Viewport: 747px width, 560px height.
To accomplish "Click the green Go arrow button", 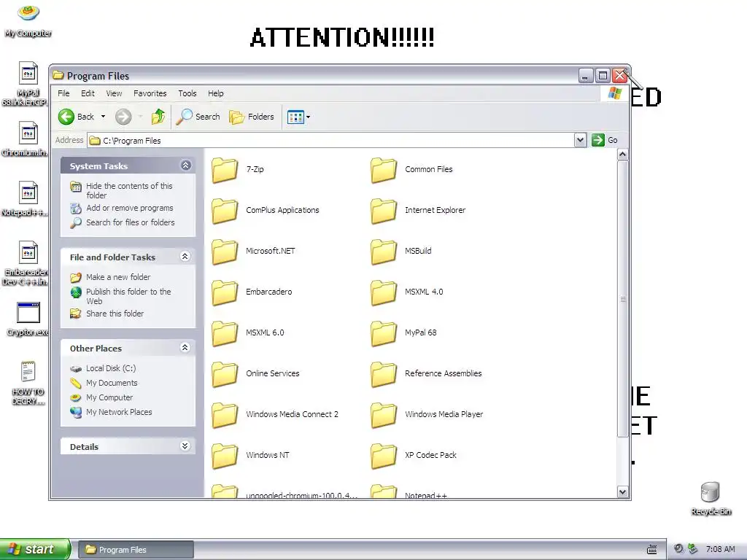I will (x=598, y=140).
